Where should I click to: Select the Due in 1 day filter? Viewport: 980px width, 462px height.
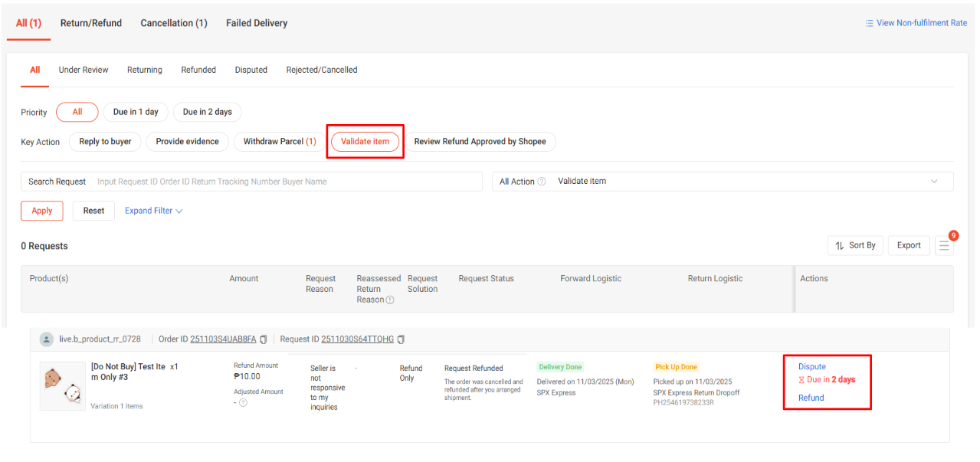coord(136,112)
